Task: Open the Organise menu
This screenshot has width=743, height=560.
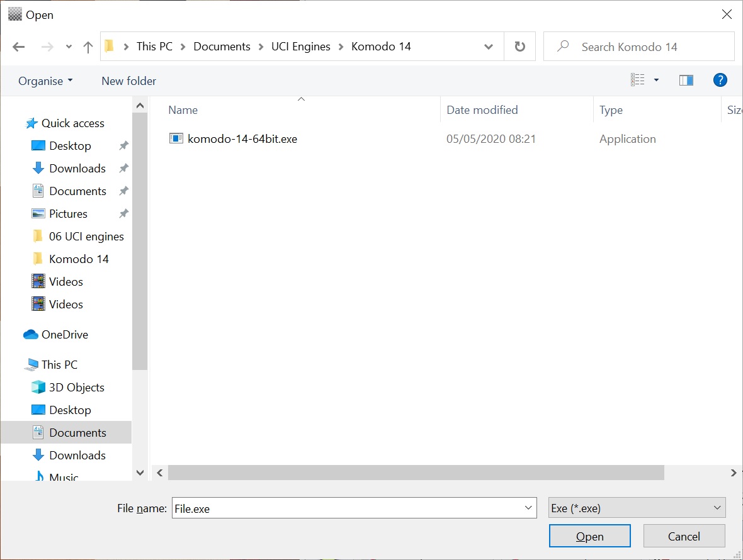Action: 45,81
